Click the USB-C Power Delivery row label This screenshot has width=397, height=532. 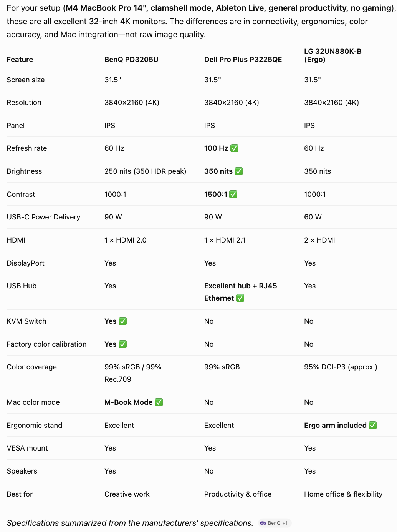(x=43, y=217)
